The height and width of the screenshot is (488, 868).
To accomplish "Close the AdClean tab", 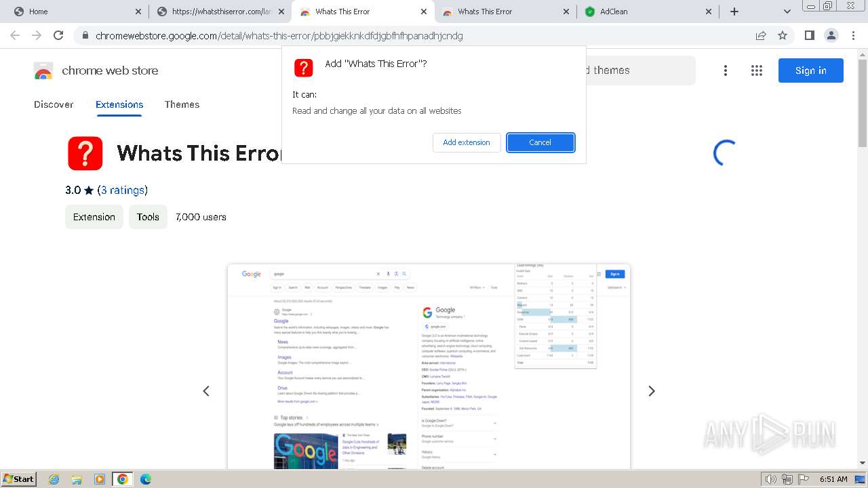I will click(x=709, y=12).
